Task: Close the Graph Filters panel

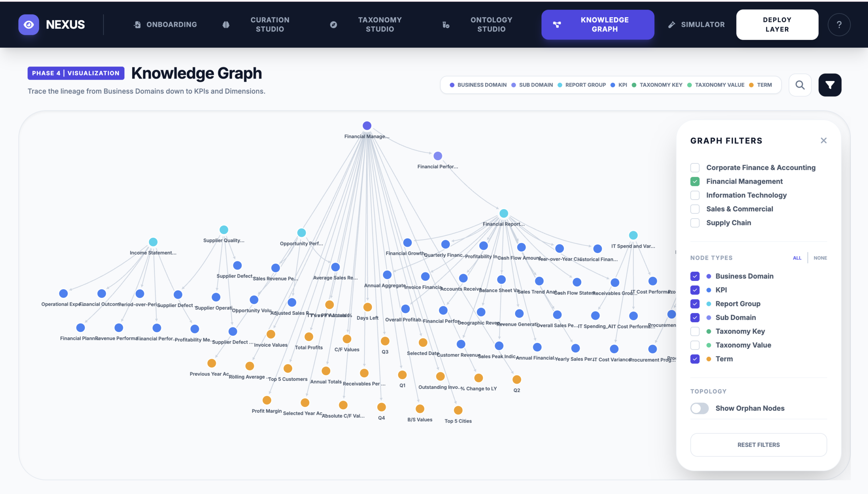Action: (x=823, y=141)
